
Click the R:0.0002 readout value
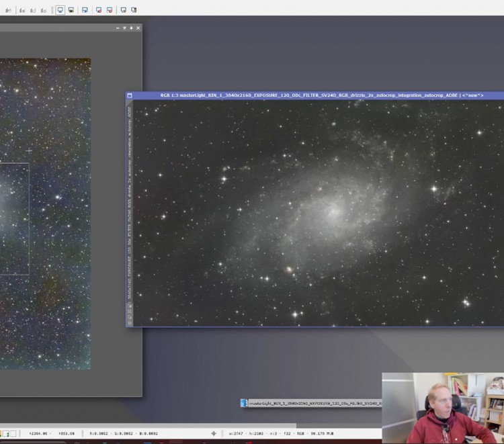pos(99,433)
